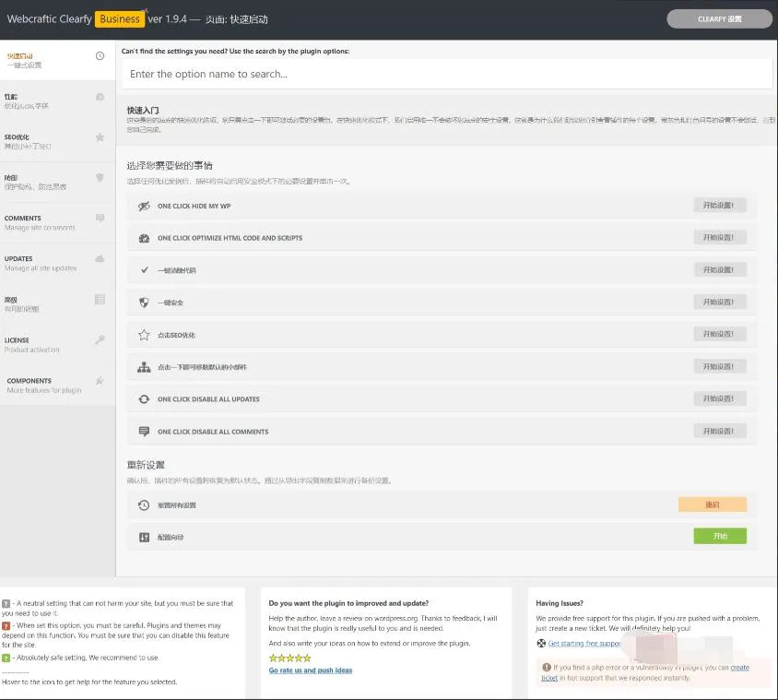Click the history clock icon of 重置所有设置 row
The image size is (778, 700).
[x=144, y=504]
